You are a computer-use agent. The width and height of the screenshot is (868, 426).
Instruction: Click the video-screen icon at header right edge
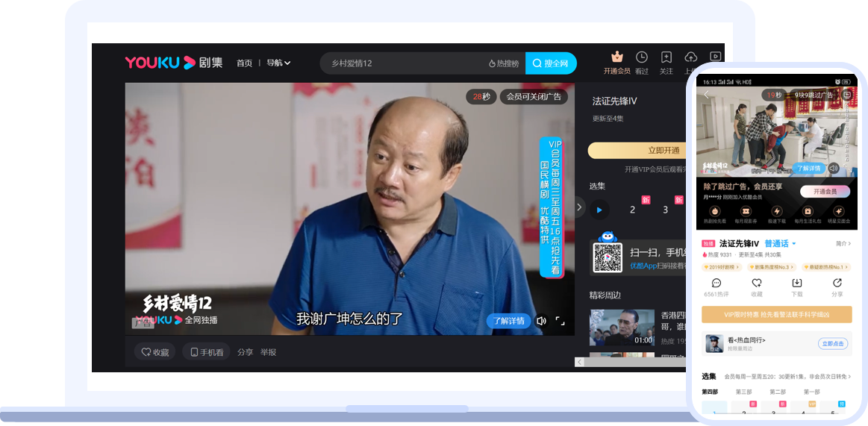coord(715,57)
